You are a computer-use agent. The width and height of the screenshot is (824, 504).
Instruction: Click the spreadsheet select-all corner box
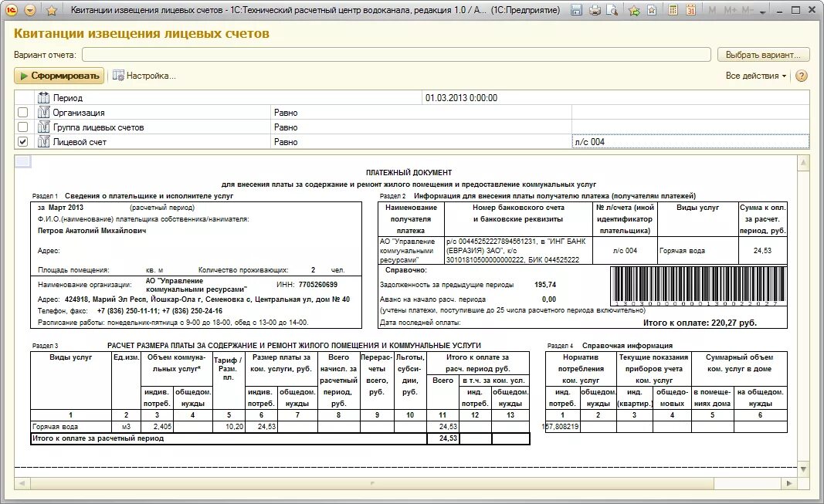pyautogui.click(x=22, y=162)
